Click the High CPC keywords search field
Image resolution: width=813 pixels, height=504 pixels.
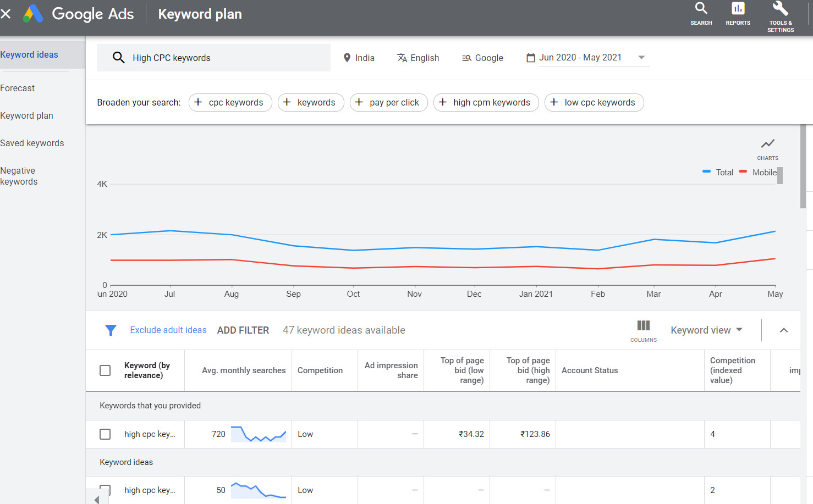click(213, 58)
